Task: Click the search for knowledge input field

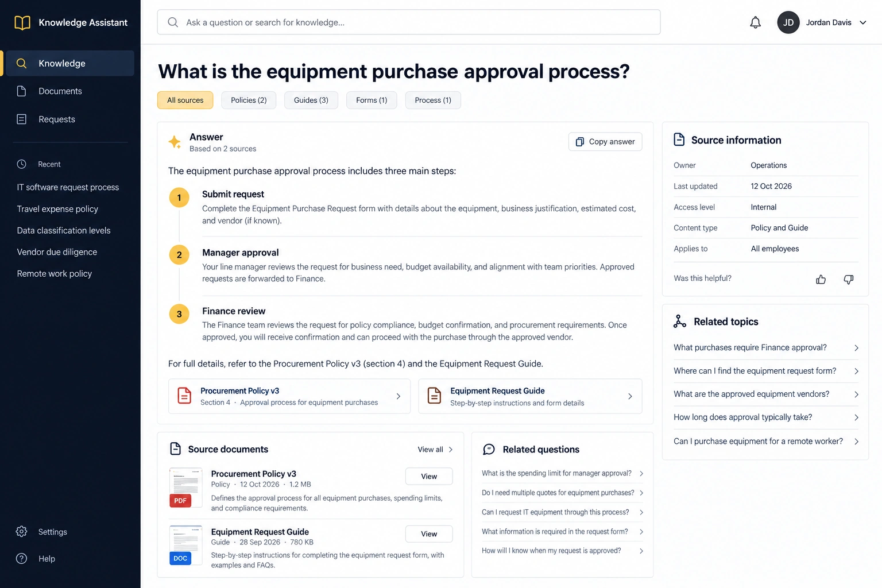Action: 409,22
